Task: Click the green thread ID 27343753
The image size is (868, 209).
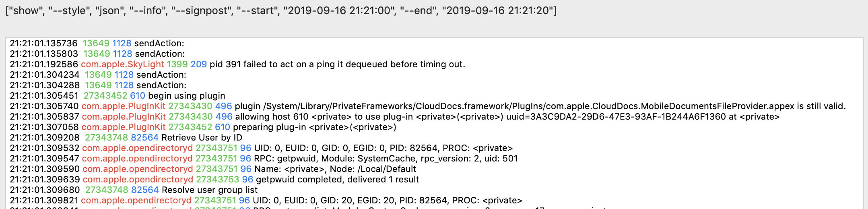Action: [x=217, y=179]
